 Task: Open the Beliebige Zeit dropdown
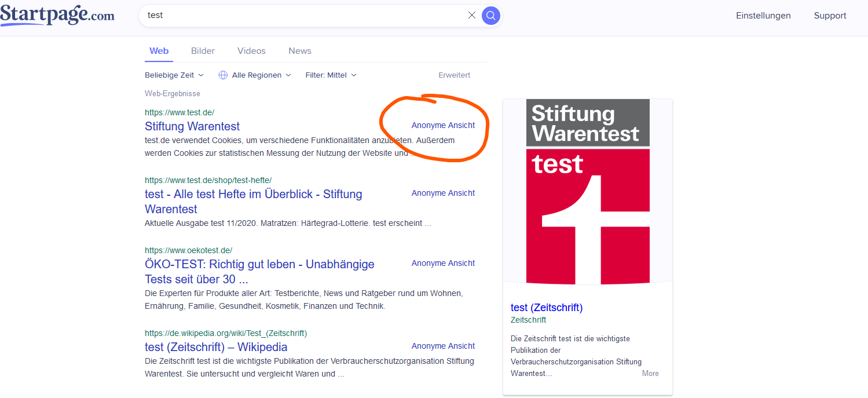coord(174,75)
